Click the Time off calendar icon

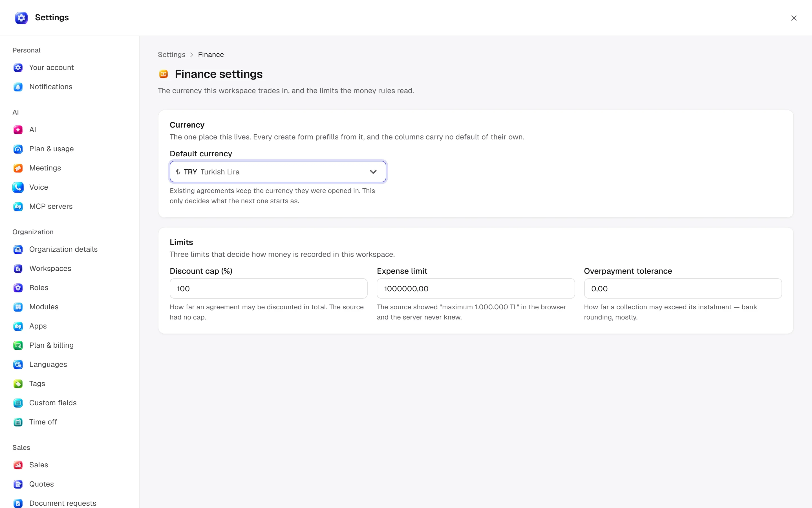[18, 422]
